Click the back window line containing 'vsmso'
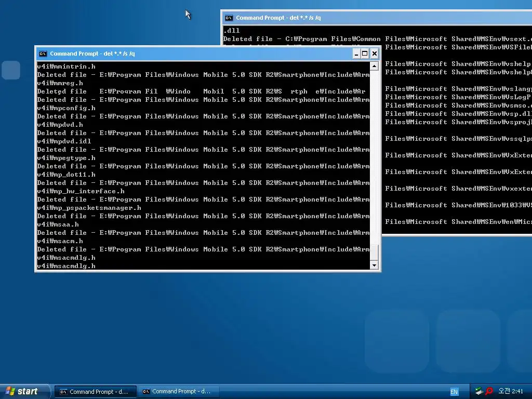532x399 pixels. pos(458,105)
